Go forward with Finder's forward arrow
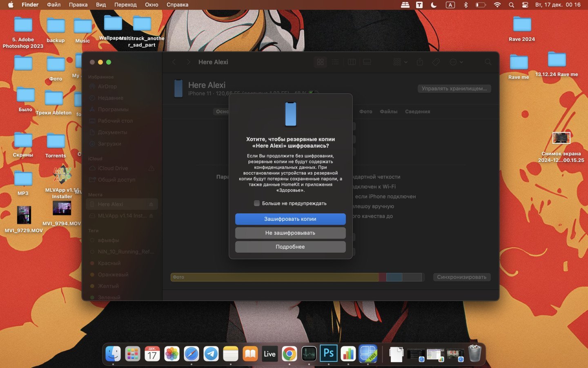Image resolution: width=588 pixels, height=368 pixels. [x=188, y=62]
